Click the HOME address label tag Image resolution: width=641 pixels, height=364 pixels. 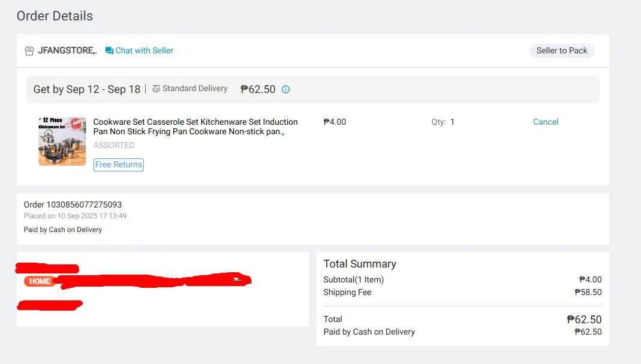click(x=40, y=281)
